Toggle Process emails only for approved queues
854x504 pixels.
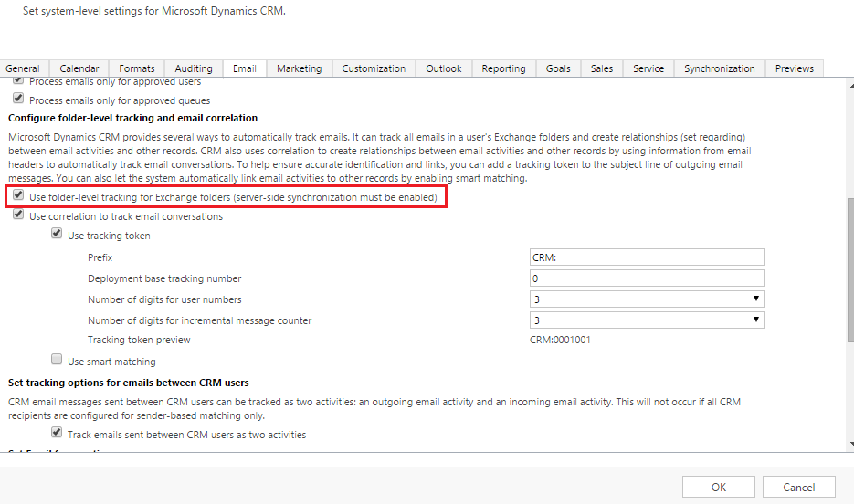coord(18,99)
